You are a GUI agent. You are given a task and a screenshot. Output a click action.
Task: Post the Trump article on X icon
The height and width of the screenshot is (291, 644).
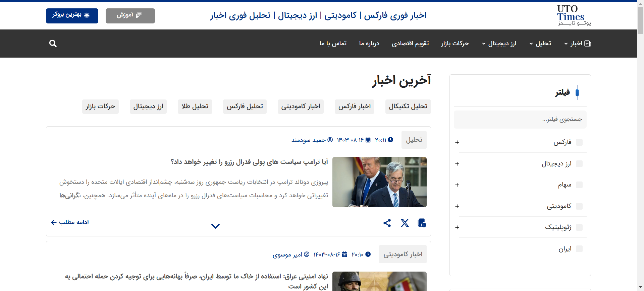coord(405,223)
